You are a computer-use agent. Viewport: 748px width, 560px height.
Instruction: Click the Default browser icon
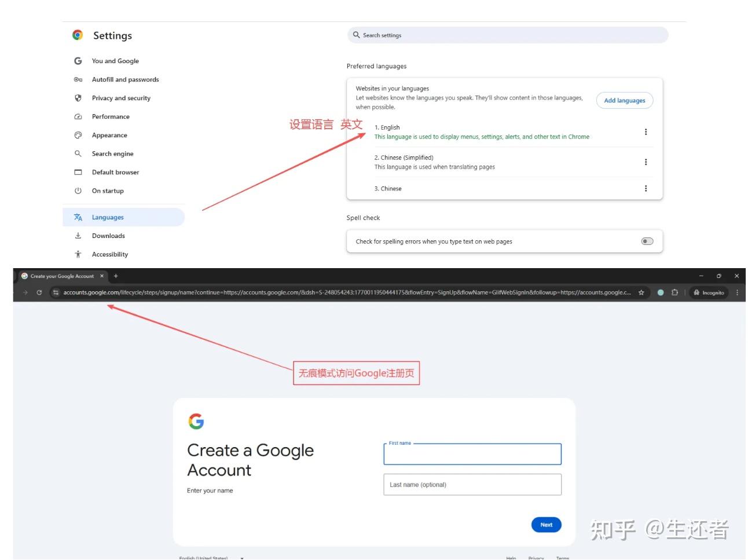pos(78,172)
